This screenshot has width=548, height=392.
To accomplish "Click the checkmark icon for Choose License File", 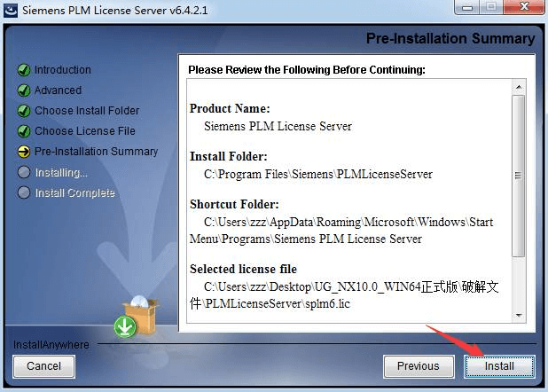I will tap(24, 131).
